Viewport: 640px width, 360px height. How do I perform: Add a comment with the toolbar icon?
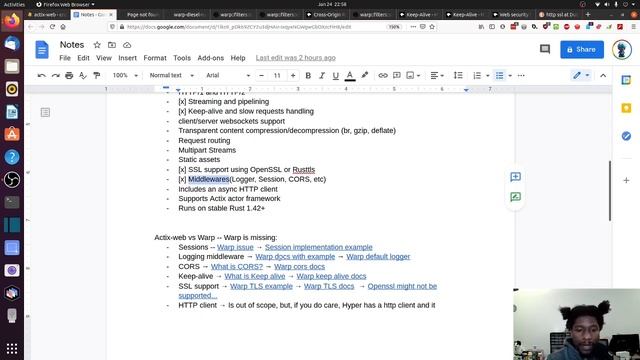(396, 76)
